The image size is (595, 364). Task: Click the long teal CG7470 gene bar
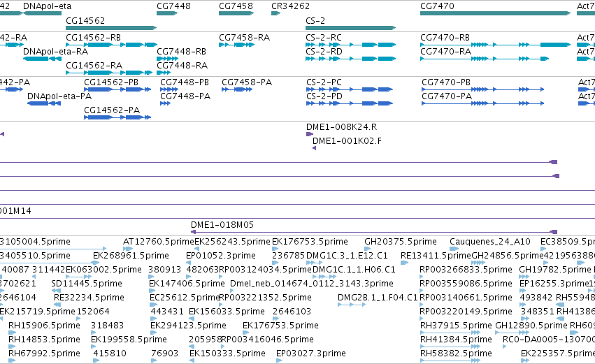tap(495, 13)
